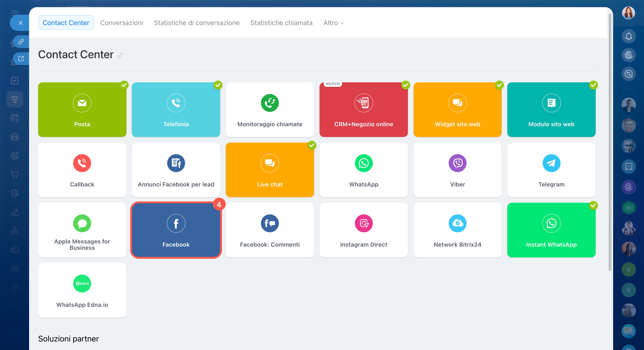Open the Viber connector tile
This screenshot has height=350, width=644.
click(x=457, y=170)
